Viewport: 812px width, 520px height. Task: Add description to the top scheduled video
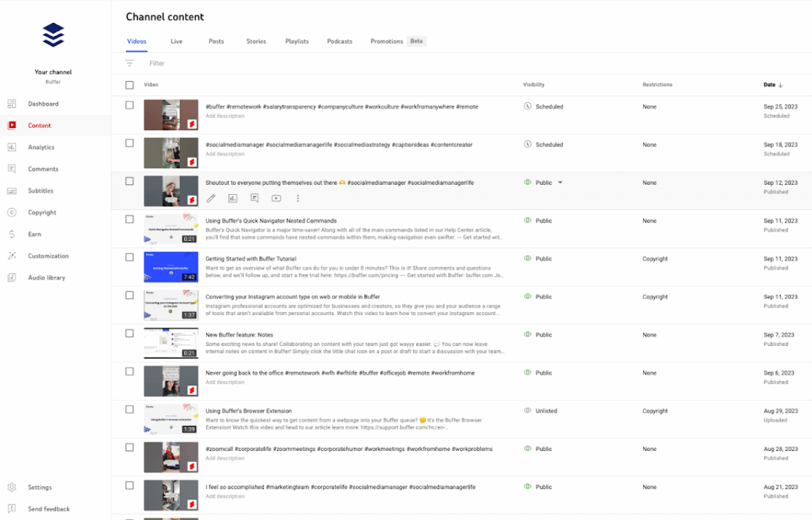pyautogui.click(x=224, y=116)
